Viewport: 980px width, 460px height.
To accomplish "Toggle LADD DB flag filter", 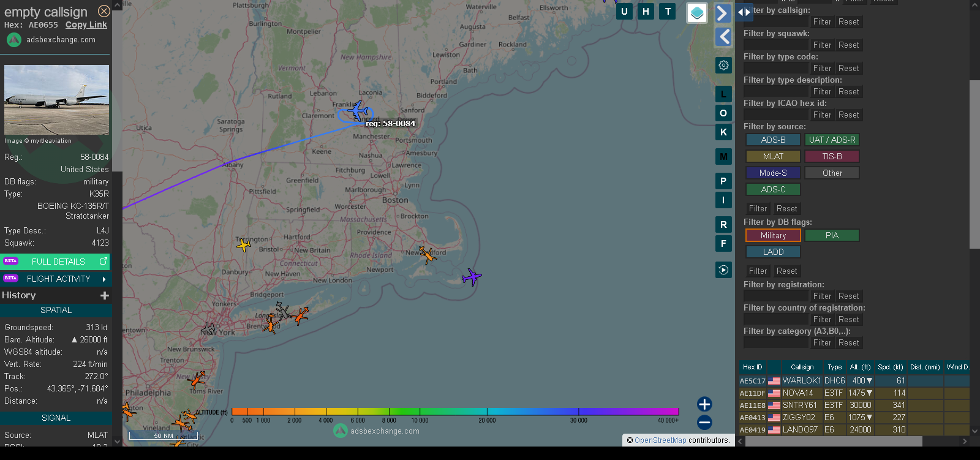I will pyautogui.click(x=773, y=252).
